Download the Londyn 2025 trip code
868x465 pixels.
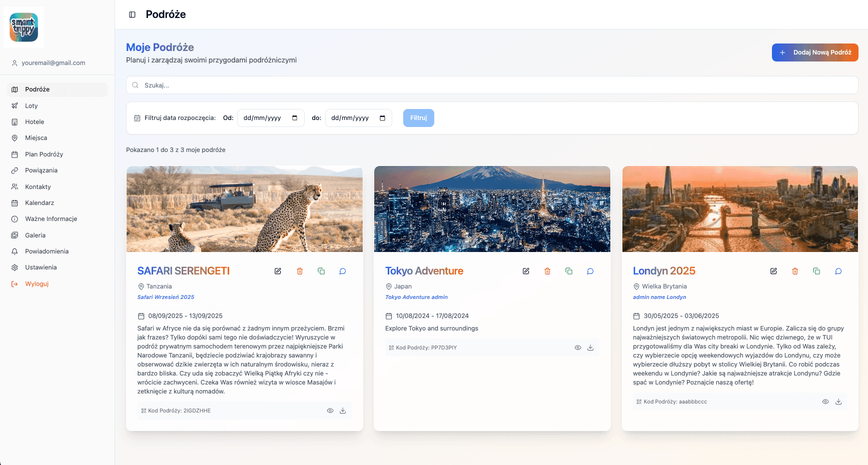(x=838, y=401)
